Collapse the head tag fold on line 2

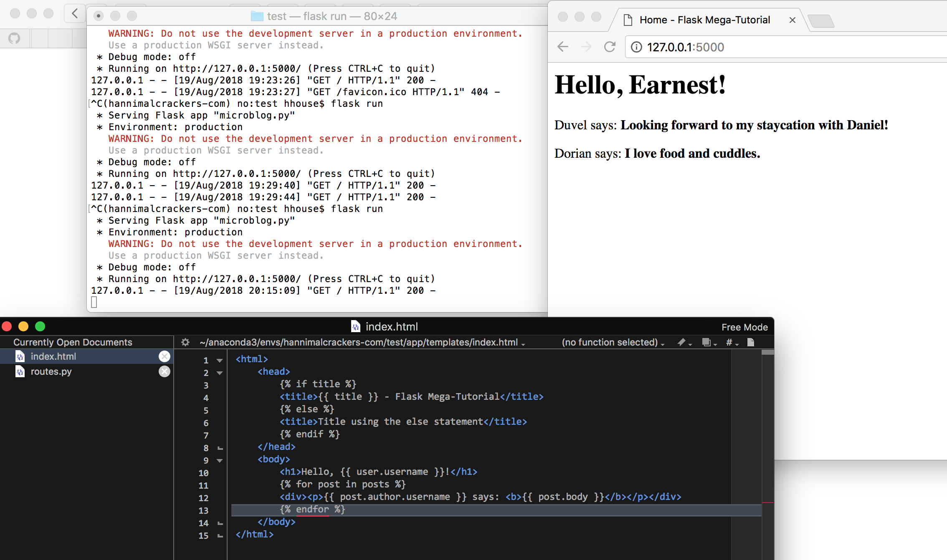point(220,373)
